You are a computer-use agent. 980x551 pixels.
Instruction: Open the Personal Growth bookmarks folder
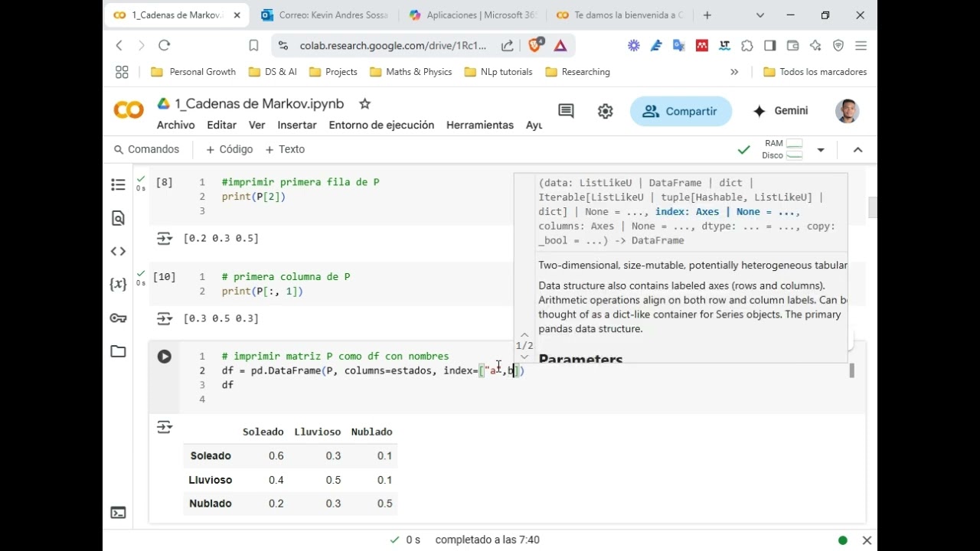194,72
